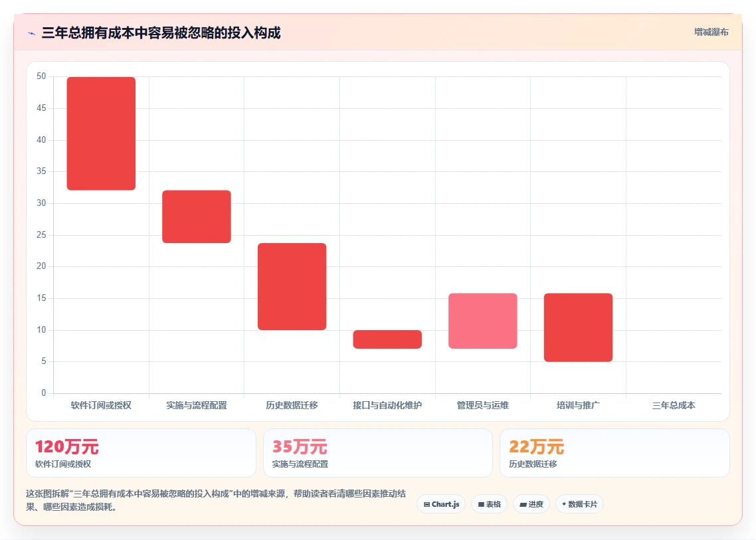
Task: Click y-axis value 50
Action: point(41,76)
